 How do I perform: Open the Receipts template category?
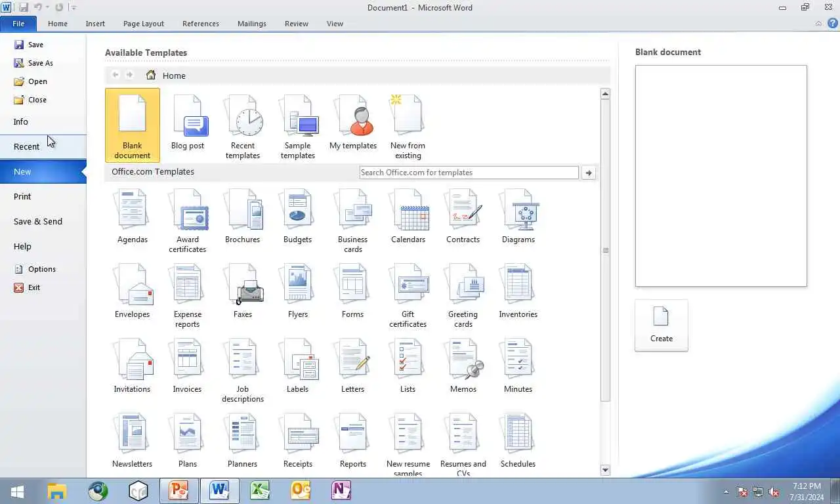point(298,441)
